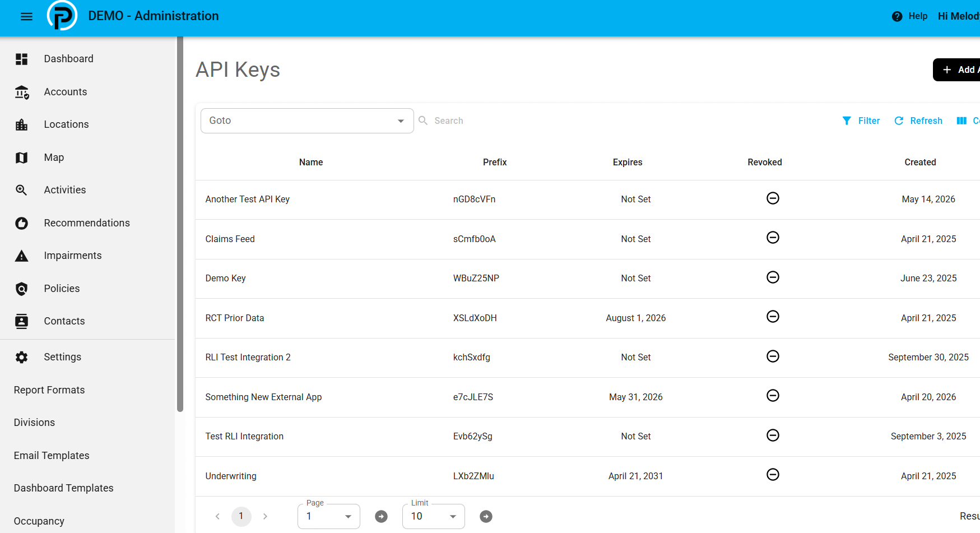
Task: Sort by the Name column header
Action: point(311,163)
